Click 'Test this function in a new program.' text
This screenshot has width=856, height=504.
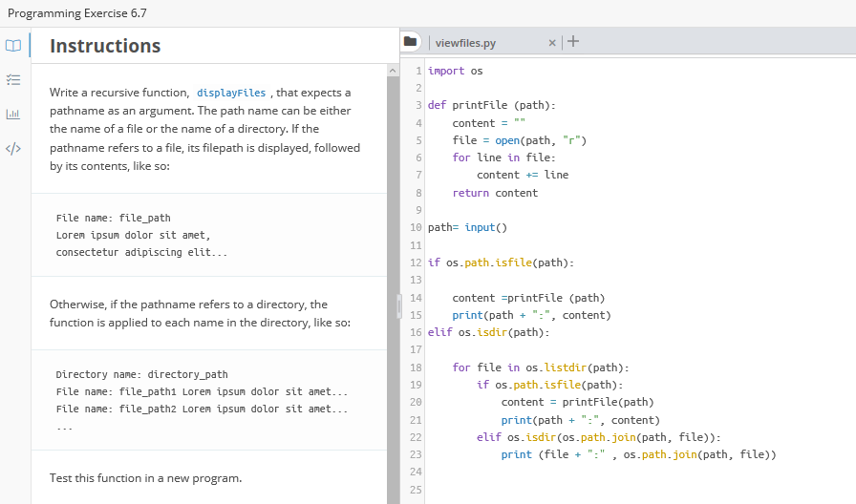[145, 478]
